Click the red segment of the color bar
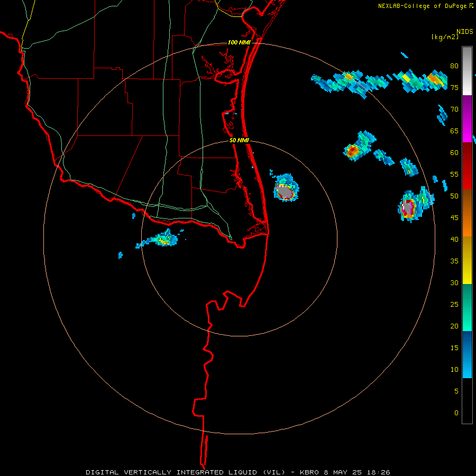 [x=467, y=166]
